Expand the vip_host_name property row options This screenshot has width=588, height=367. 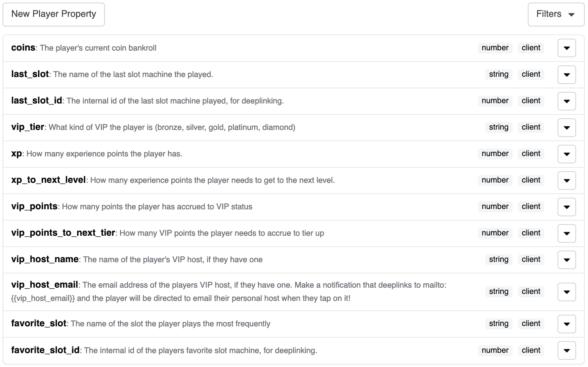[567, 260]
